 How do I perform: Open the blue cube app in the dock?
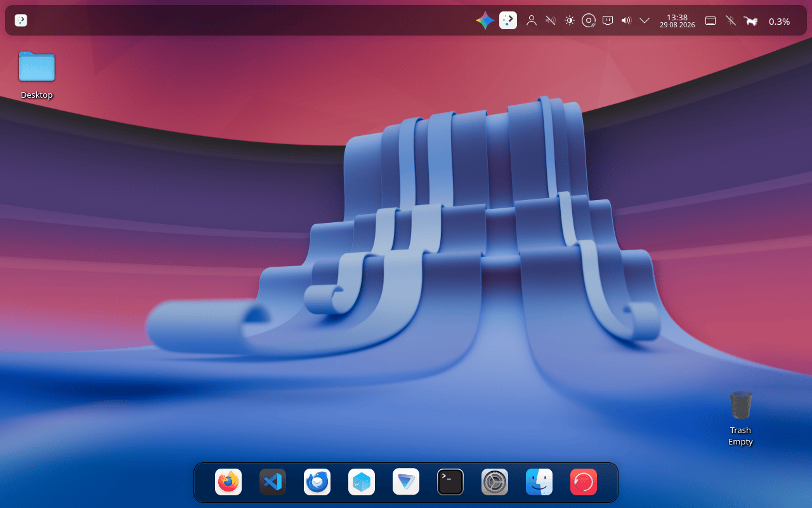[362, 482]
